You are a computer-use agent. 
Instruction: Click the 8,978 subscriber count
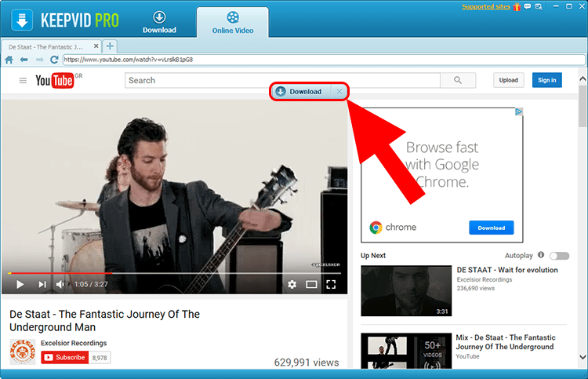pyautogui.click(x=100, y=358)
